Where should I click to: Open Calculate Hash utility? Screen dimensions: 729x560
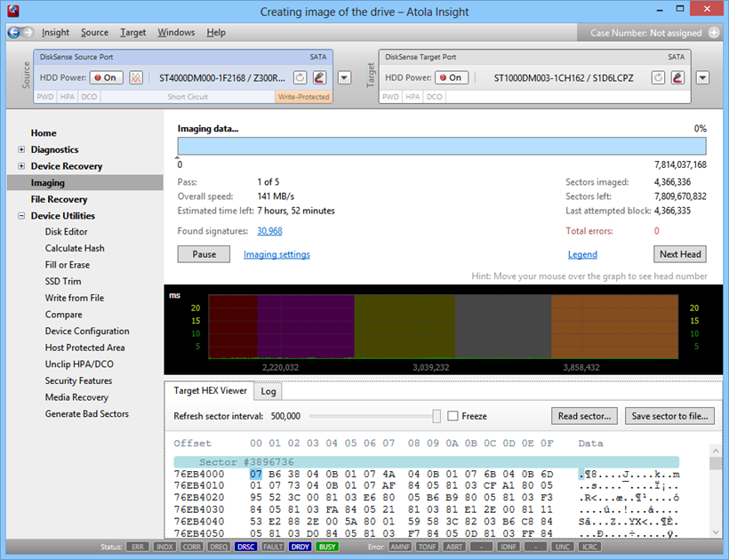click(x=75, y=248)
